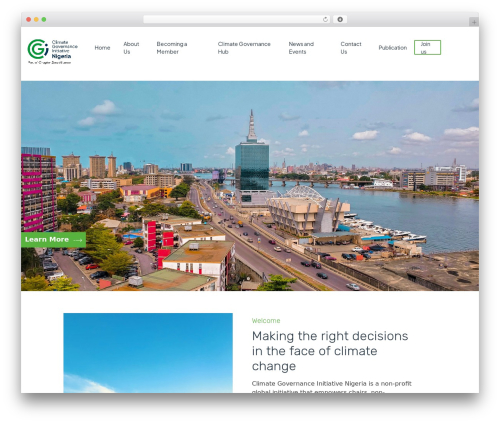Reload page with the browser refresh icon
This screenshot has height=423, width=500.
tap(325, 19)
